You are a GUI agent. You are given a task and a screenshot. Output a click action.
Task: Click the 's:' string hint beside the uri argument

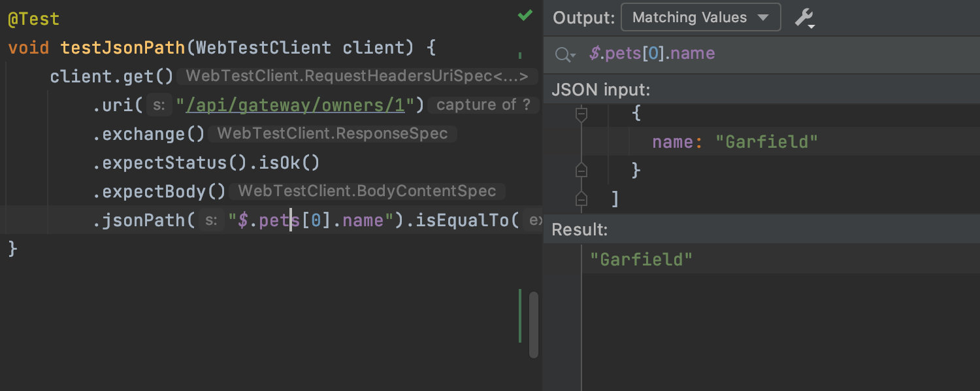159,105
